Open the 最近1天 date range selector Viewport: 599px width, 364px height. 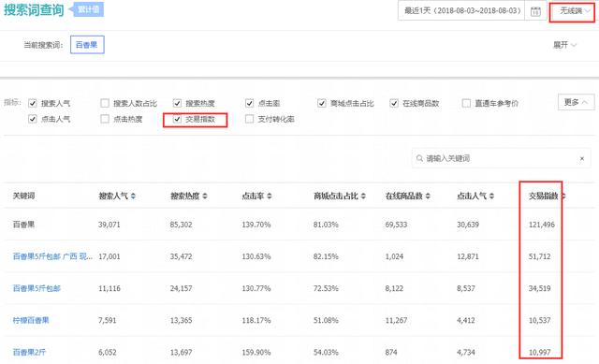click(x=461, y=10)
